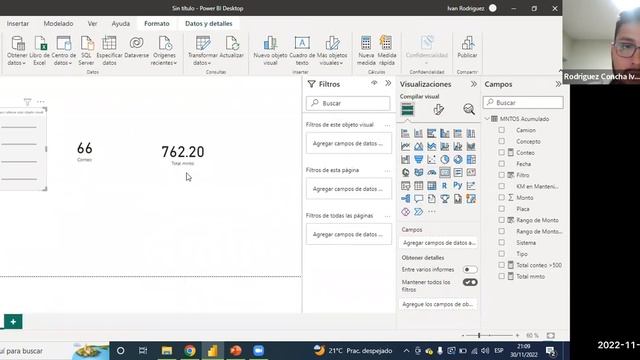Select SQL Server data source
640x360 pixels.
coord(86,51)
